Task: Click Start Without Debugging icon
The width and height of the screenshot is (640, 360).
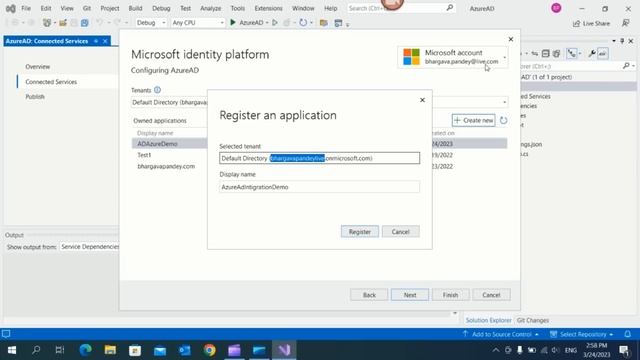Action: pos(275,23)
